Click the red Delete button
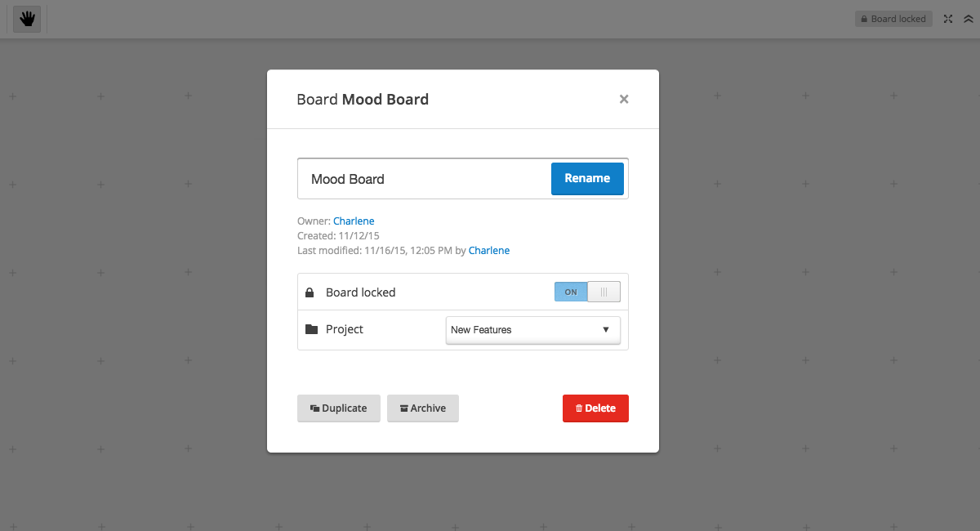The height and width of the screenshot is (531, 980). [x=595, y=408]
